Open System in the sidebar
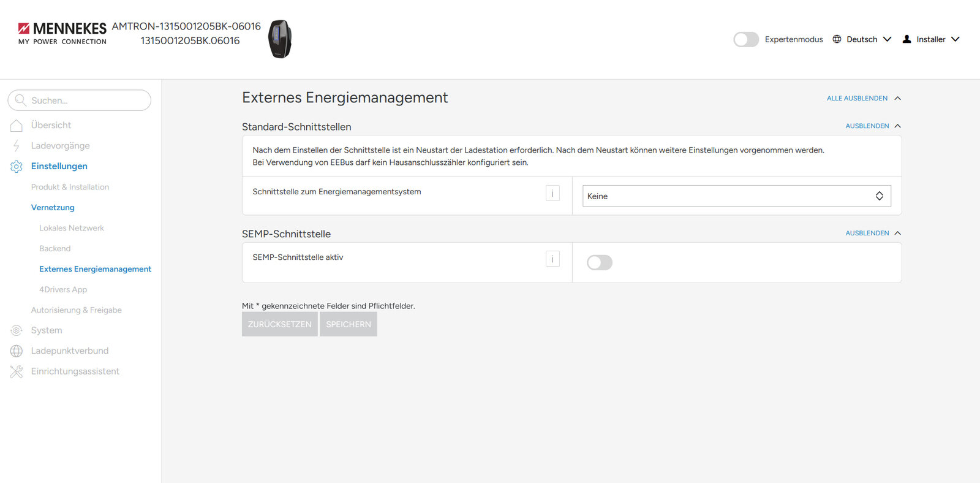The image size is (980, 483). pos(47,330)
